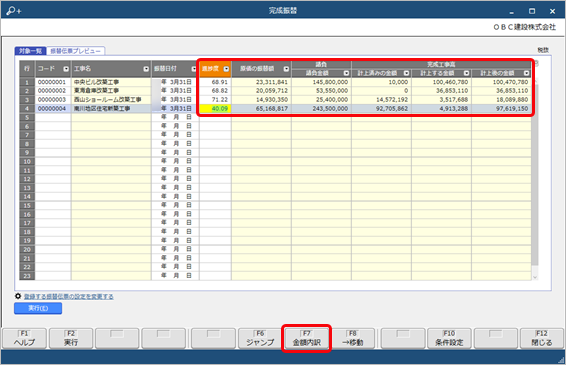Click the 97,619,150 after-posting cell

[x=501, y=108]
